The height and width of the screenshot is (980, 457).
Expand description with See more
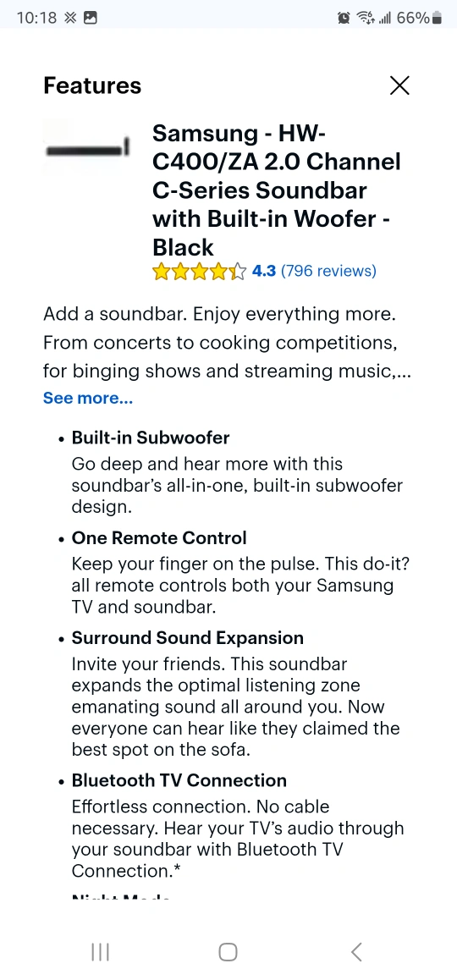(88, 398)
